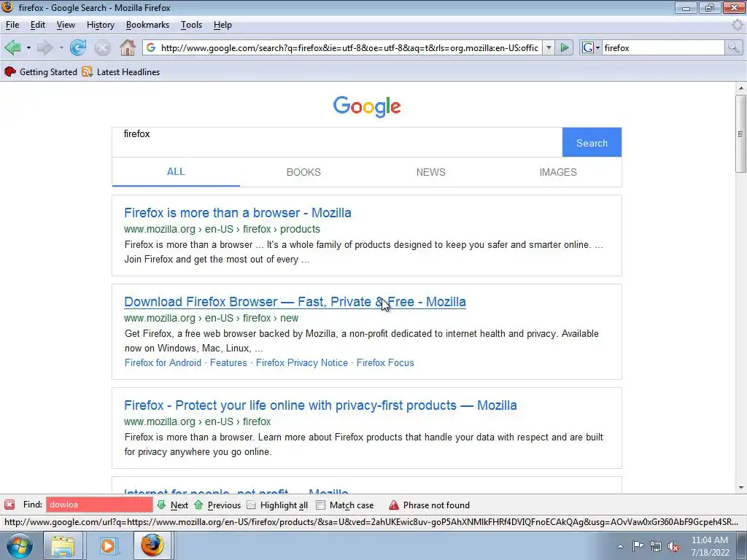
Task: Click the 'www.mozilla.org › en-US › firefox › new' URL text
Action: (x=211, y=318)
